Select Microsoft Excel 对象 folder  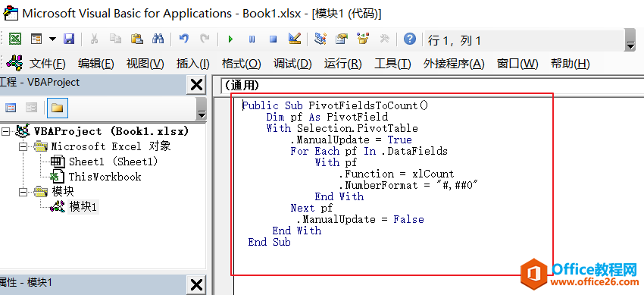[111, 146]
